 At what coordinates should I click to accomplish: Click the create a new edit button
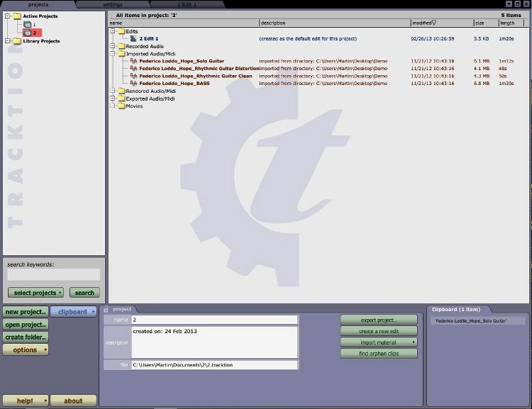click(x=379, y=331)
